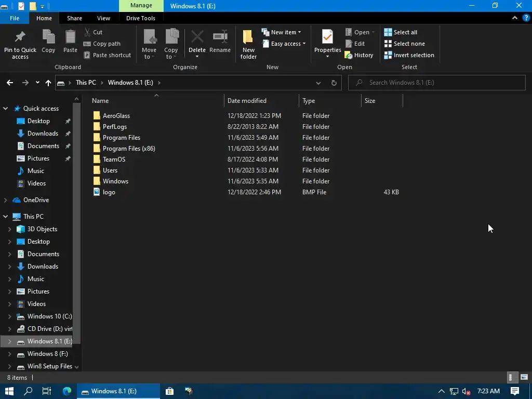Image resolution: width=532 pixels, height=399 pixels.
Task: Open the Help question mark icon
Action: pyautogui.click(x=526, y=18)
